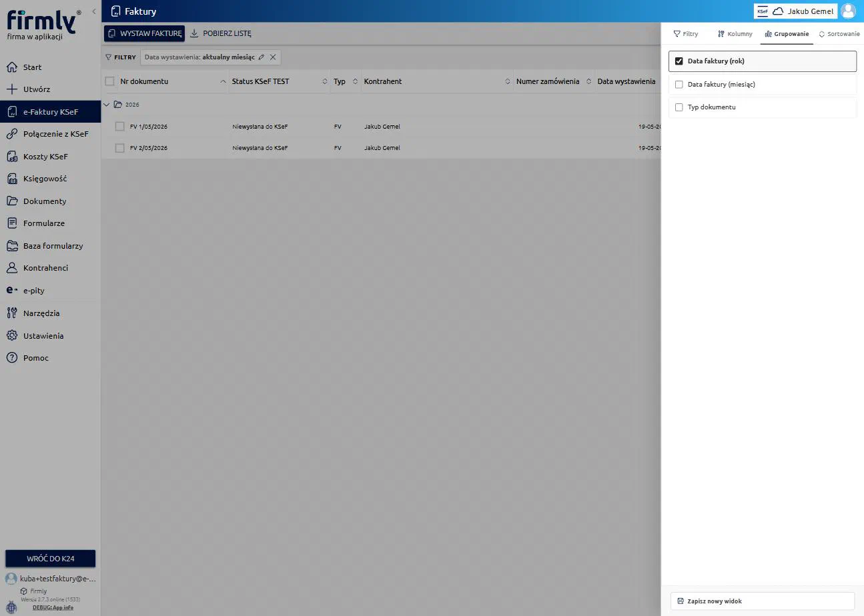The image size is (864, 616).
Task: Sort by Nr dokumentu column arrow
Action: [x=223, y=81]
